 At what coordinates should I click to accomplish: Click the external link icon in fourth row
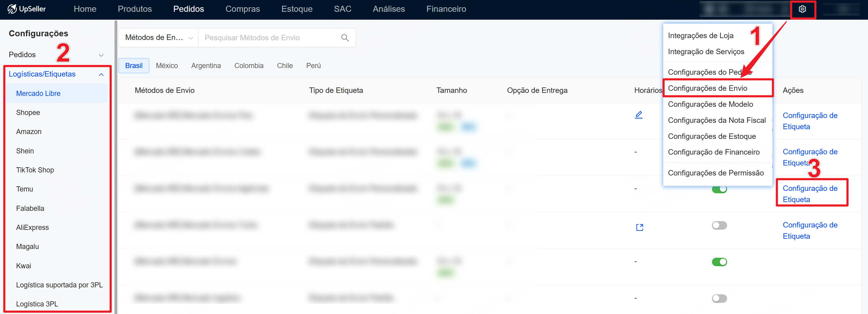point(639,227)
